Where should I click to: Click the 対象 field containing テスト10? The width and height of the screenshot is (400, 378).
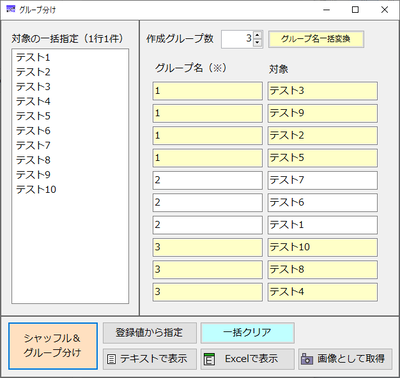(x=323, y=247)
